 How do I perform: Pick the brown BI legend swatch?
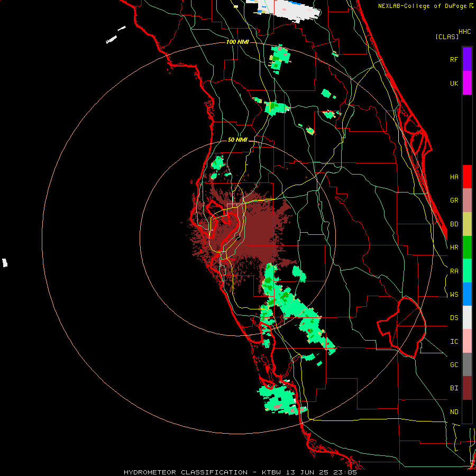coord(467,388)
